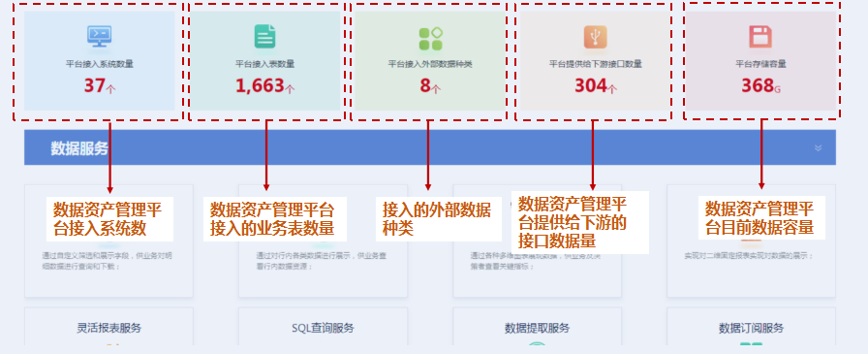Screen dimensions: 868x354
Task: Click the 304个 interface count value
Action: (x=595, y=86)
